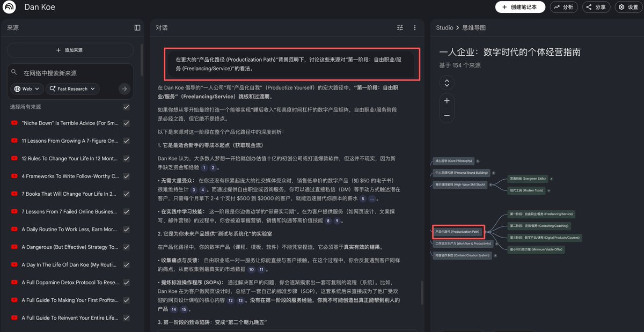
Task: Click YouTube icon beside 4 Frameworks source
Action: 14,176
